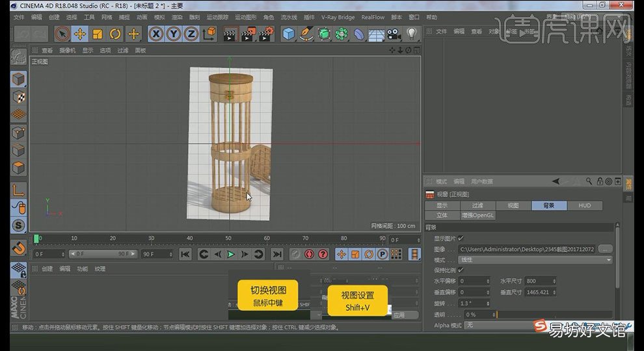Select the spline pen tool
644x351 pixels.
tap(306, 34)
